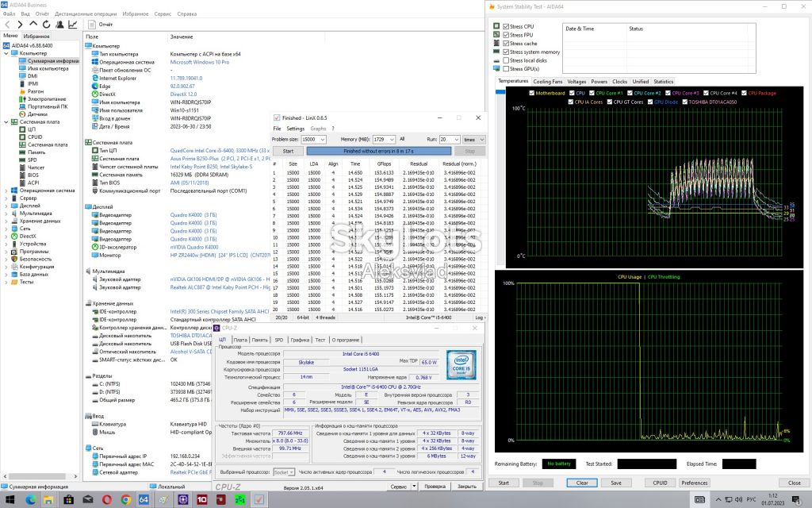Uncheck Motherboard temperature graph checkbox
Screen dimensions: 812x508
point(532,94)
